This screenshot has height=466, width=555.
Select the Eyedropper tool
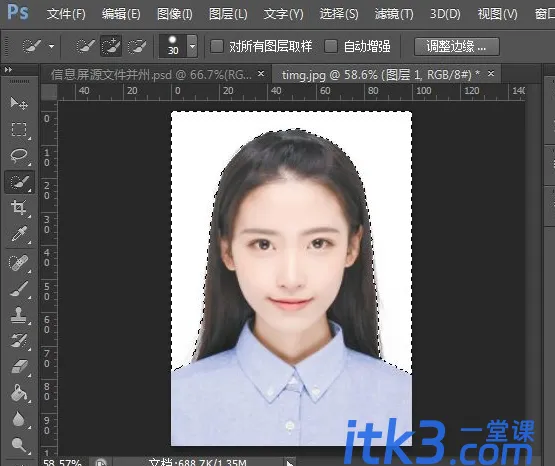click(x=19, y=234)
